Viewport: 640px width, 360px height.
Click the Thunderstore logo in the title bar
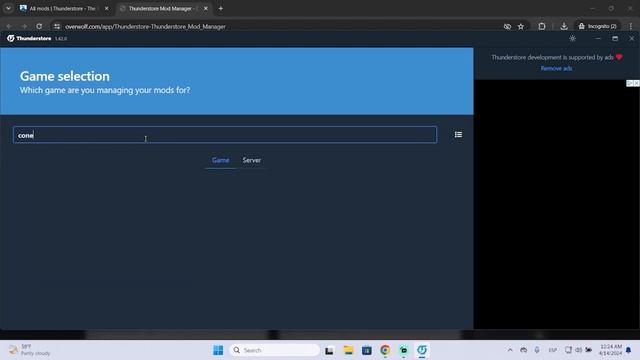[29, 38]
